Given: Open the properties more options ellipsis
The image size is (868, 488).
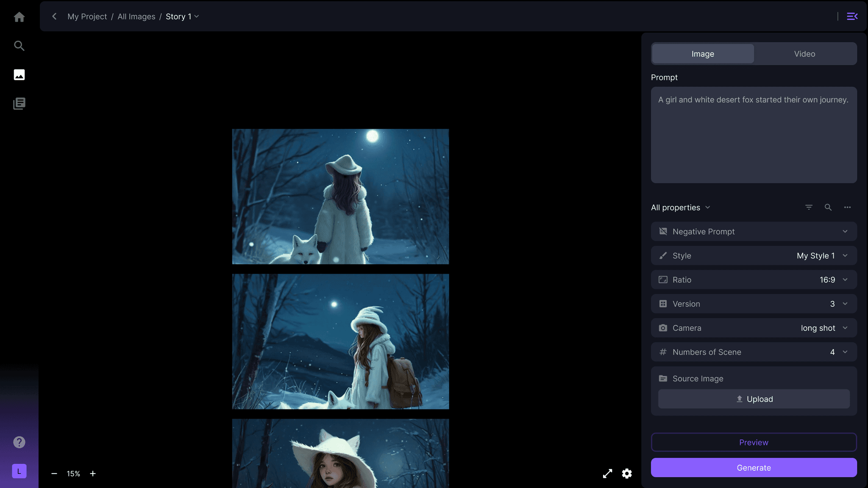Looking at the screenshot, I should pyautogui.click(x=847, y=207).
